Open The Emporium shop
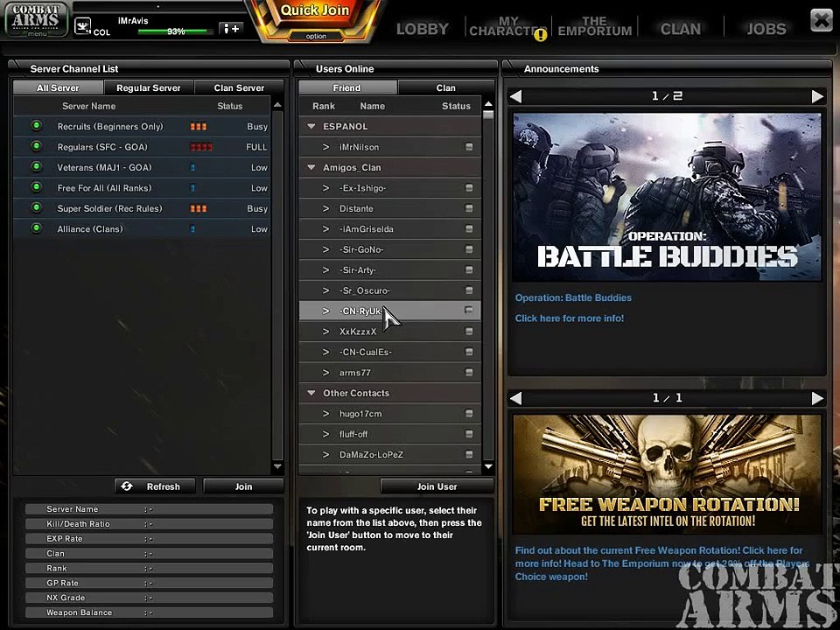The image size is (840, 630). click(595, 26)
